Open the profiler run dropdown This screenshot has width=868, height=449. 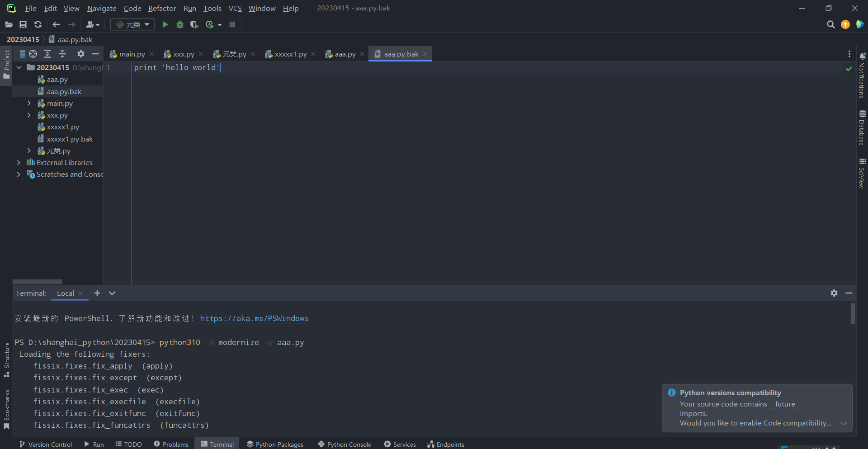point(213,24)
